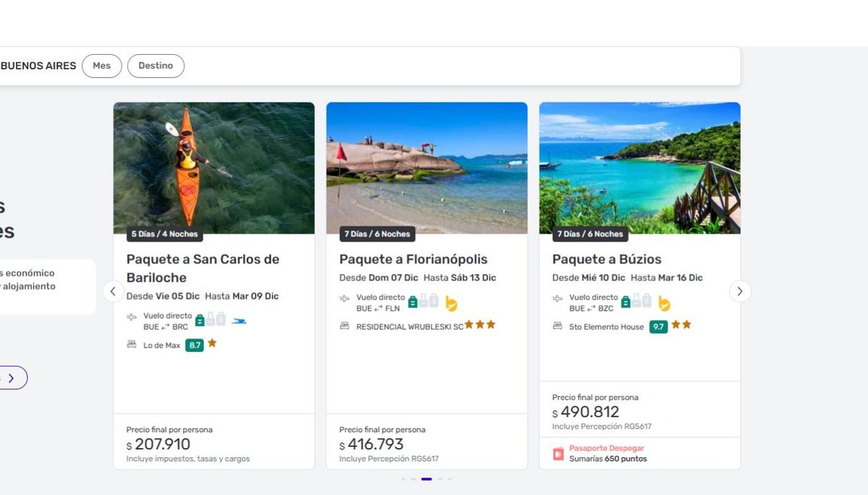The width and height of the screenshot is (868, 495).
Task: Click the baggage icons in the Búzios package
Action: [x=636, y=301]
